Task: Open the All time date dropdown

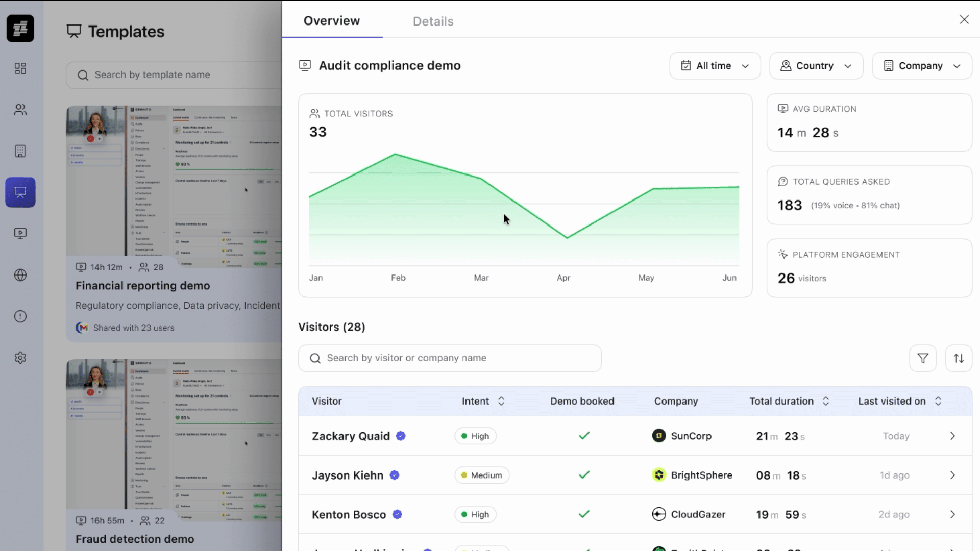Action: pyautogui.click(x=715, y=66)
